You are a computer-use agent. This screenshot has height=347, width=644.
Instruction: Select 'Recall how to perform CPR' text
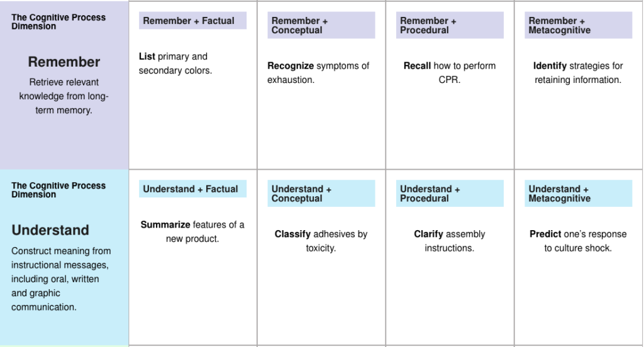tap(450, 73)
